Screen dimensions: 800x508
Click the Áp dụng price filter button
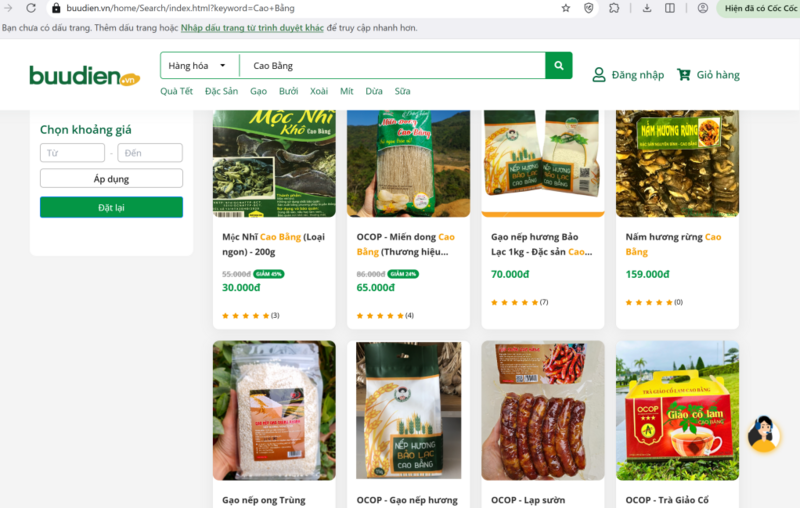click(111, 179)
